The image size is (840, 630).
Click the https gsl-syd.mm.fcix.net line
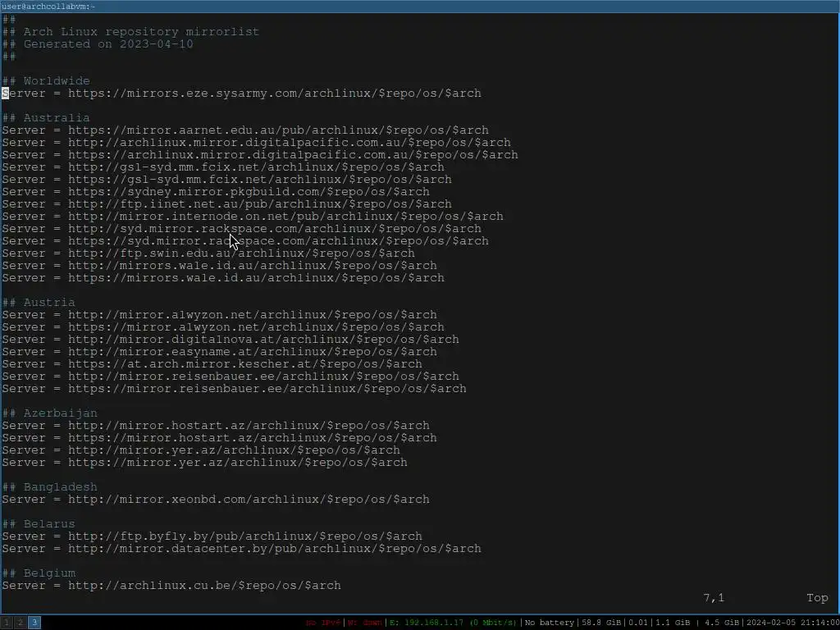point(226,180)
